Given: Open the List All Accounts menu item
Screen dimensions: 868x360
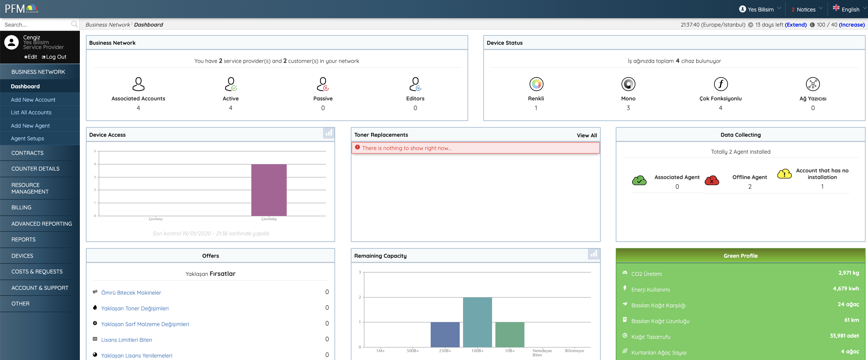Looking at the screenshot, I should pyautogui.click(x=31, y=113).
